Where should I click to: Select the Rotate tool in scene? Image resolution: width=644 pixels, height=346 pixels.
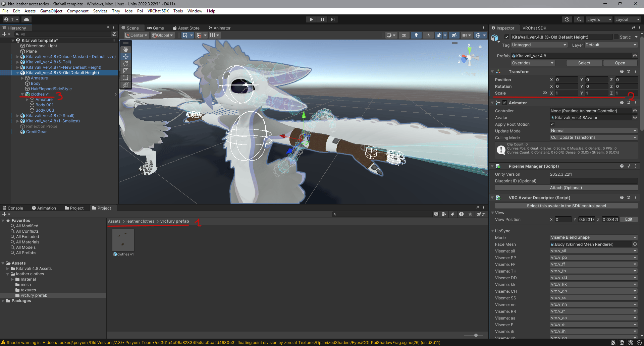126,64
